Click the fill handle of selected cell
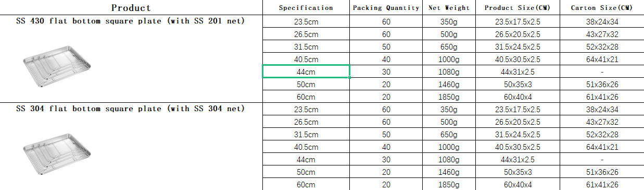 click(x=350, y=78)
